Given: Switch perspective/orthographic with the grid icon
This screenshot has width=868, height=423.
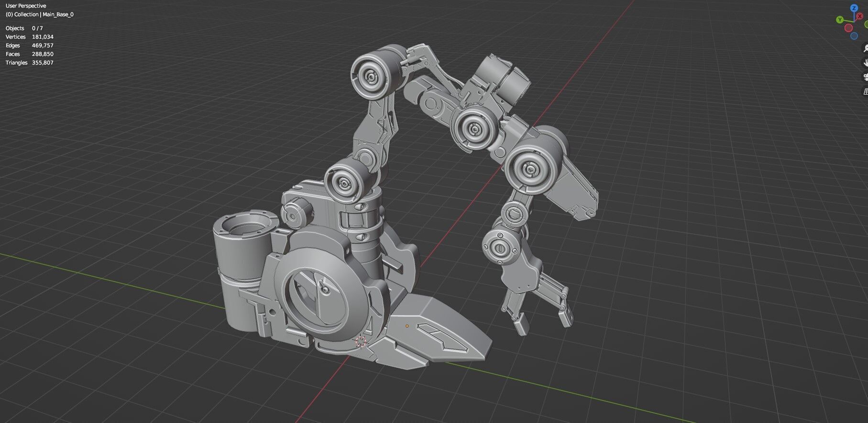Looking at the screenshot, I should click(x=865, y=91).
